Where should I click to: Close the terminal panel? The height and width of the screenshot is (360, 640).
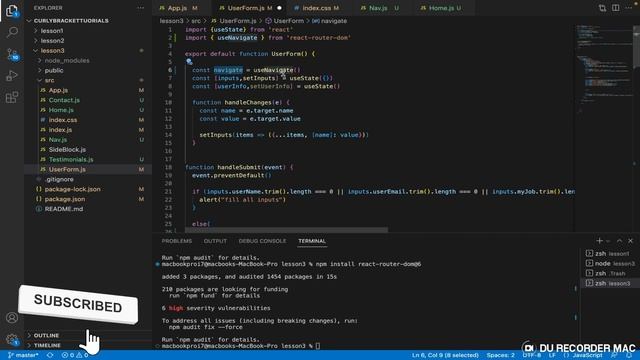click(x=631, y=241)
